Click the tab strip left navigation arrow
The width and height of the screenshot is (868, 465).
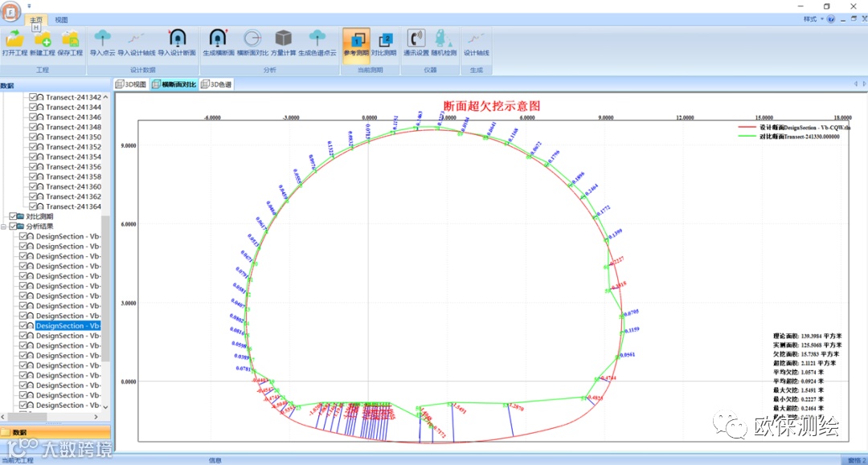pos(855,84)
